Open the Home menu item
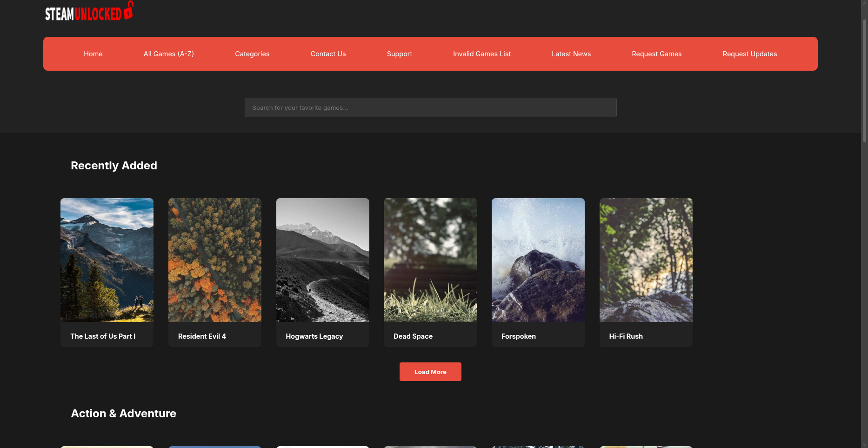 click(93, 54)
